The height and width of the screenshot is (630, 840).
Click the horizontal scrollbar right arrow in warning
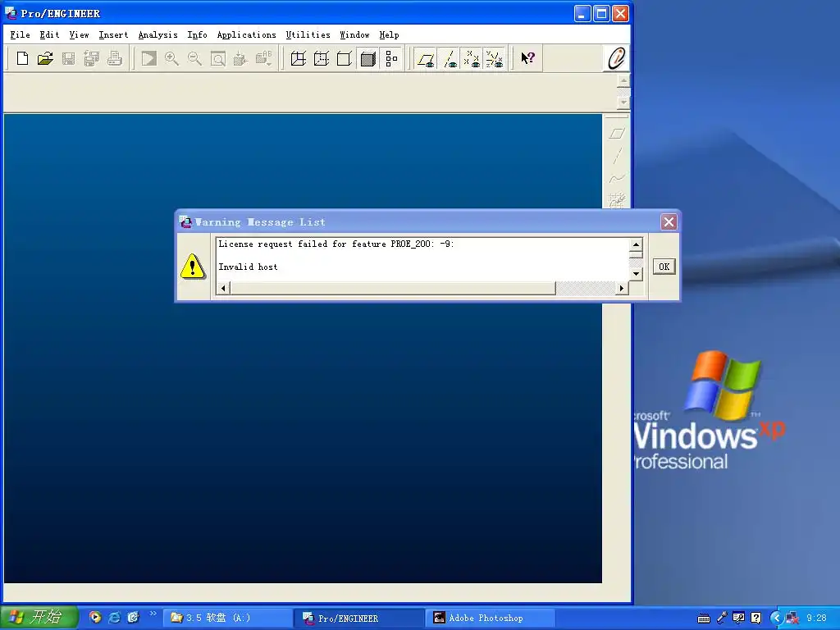(621, 288)
